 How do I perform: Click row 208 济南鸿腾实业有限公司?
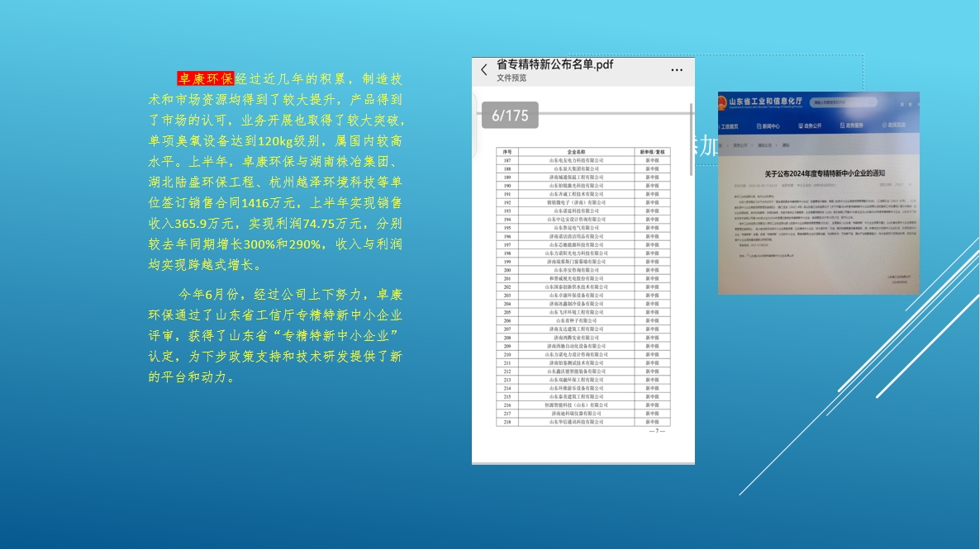click(583, 338)
